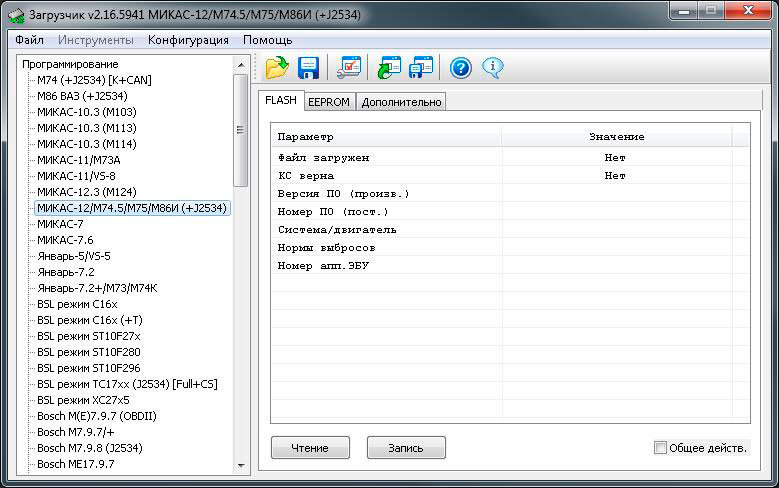The width and height of the screenshot is (779, 488).
Task: Open the Помощь menu
Action: (x=267, y=40)
